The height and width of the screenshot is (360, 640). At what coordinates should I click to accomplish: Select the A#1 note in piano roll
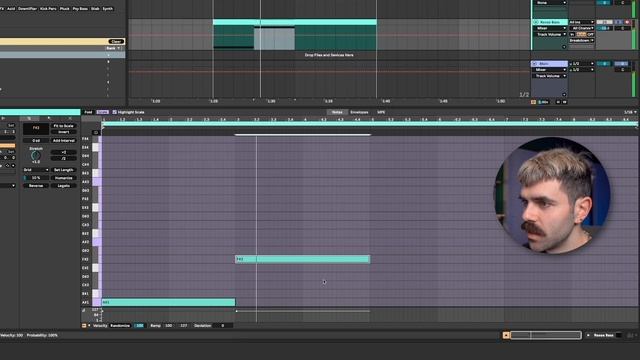(x=168, y=302)
